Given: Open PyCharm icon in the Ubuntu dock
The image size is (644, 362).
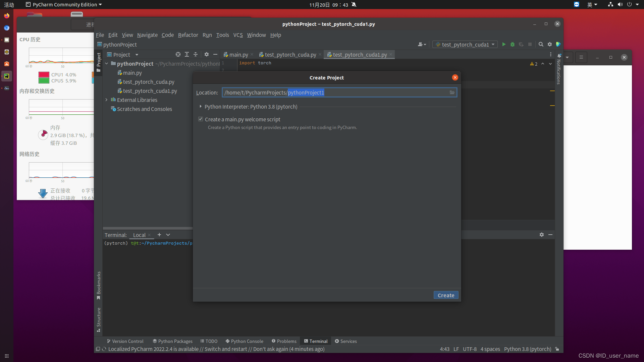Looking at the screenshot, I should (7, 76).
